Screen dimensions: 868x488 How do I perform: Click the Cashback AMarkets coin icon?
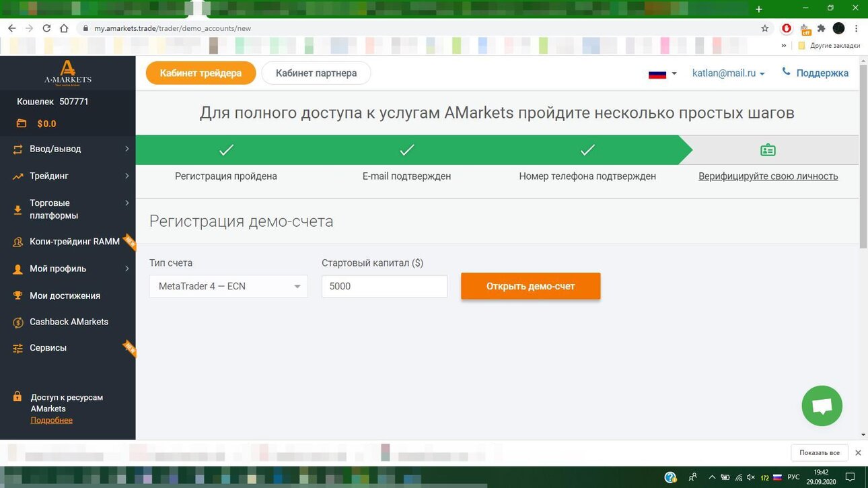(x=17, y=322)
